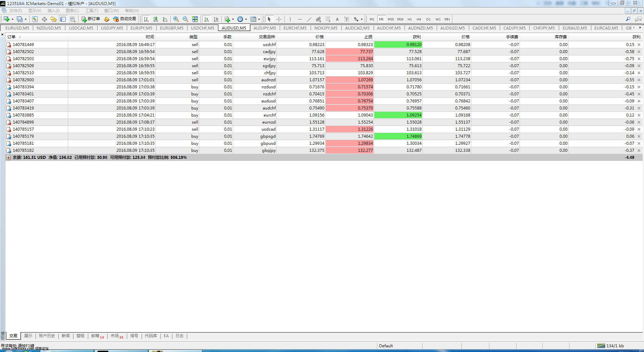Select the red stop-loss cell 77.737

350,52
